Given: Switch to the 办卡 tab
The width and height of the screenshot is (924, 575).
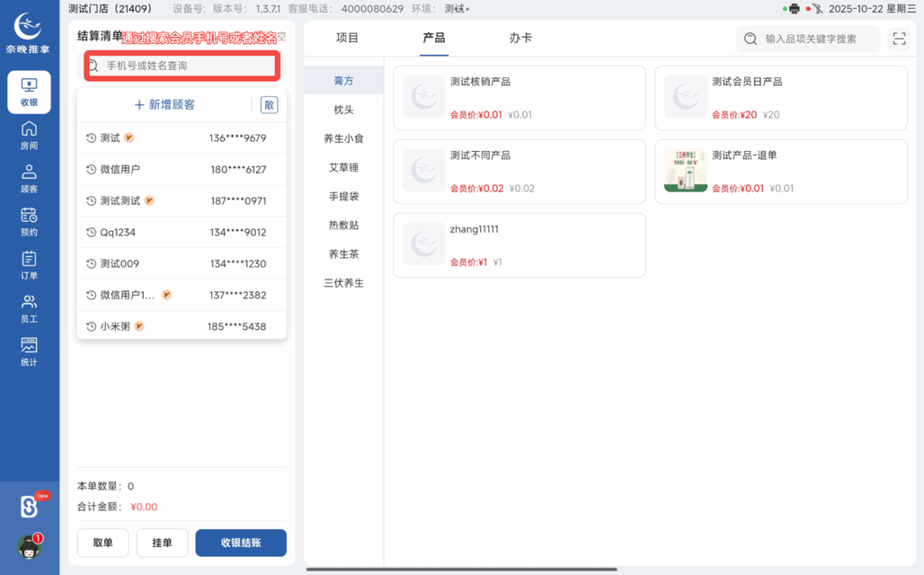Looking at the screenshot, I should (x=520, y=38).
